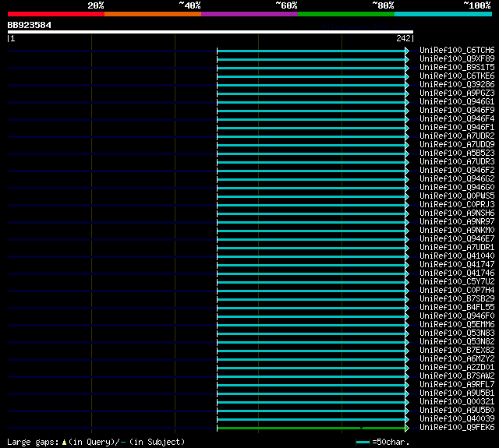Click the UniRef100_C6TCH6 label

[x=457, y=50]
